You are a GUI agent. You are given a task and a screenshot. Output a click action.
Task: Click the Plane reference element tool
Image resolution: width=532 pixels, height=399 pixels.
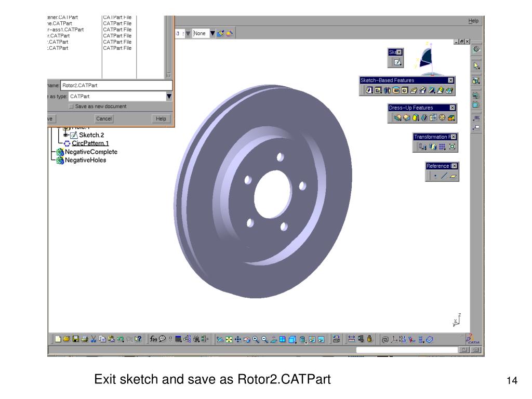pos(453,176)
